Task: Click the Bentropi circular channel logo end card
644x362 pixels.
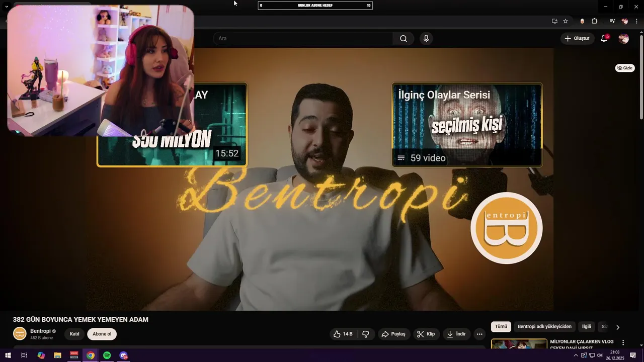Action: [506, 228]
